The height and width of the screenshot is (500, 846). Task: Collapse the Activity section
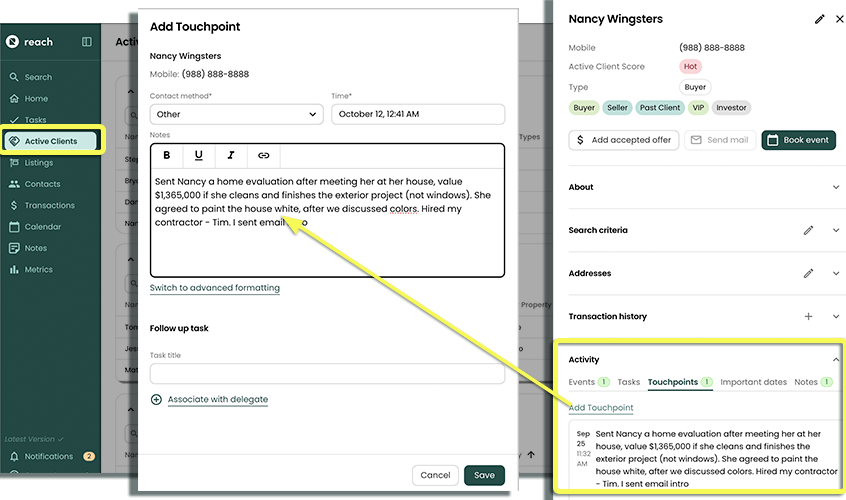[x=836, y=360]
